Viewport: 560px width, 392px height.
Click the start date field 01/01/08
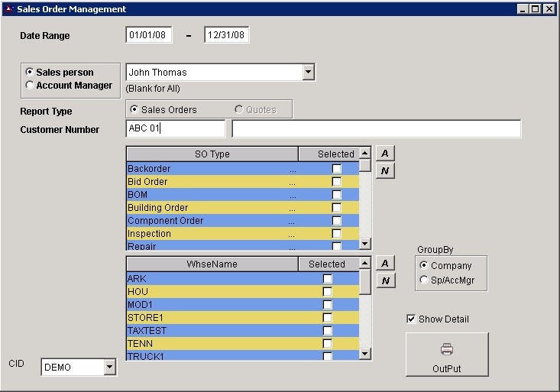click(149, 35)
